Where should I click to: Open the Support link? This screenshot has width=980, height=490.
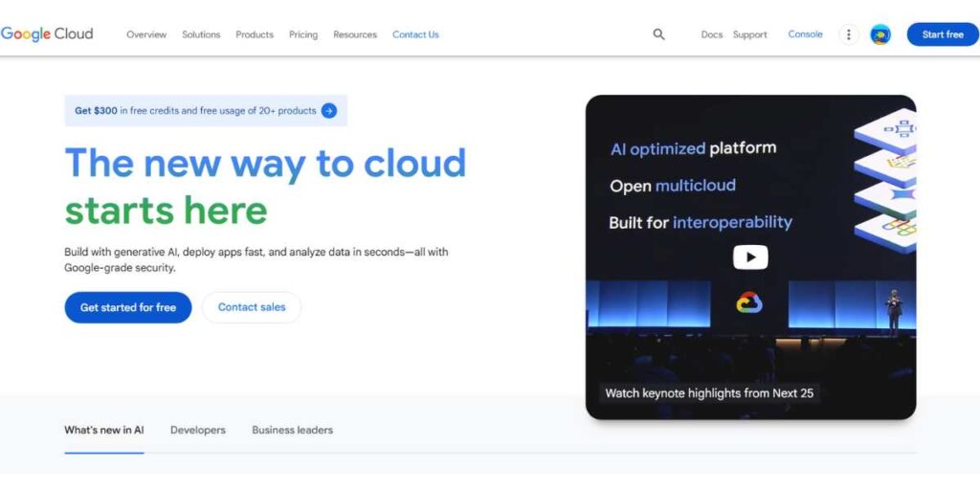click(750, 34)
